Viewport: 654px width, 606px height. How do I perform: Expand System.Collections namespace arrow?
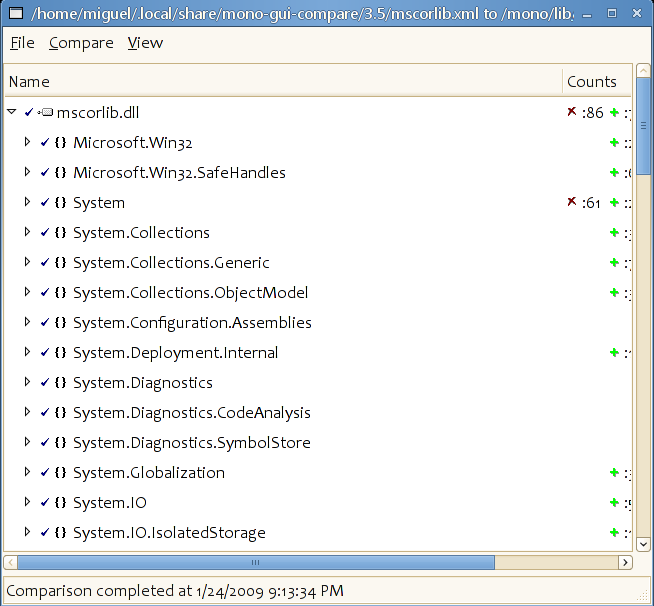[x=27, y=232]
